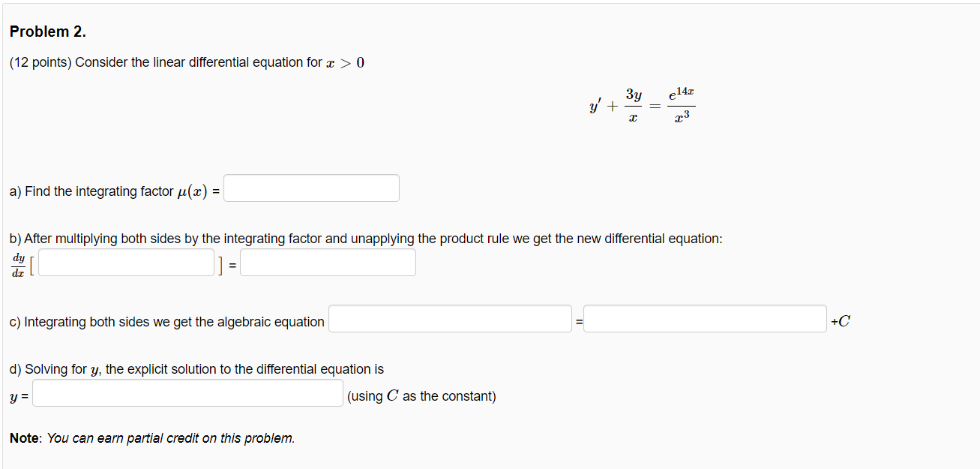Select the part d) instruction text
The width and height of the screenshot is (980, 469).
click(x=196, y=368)
